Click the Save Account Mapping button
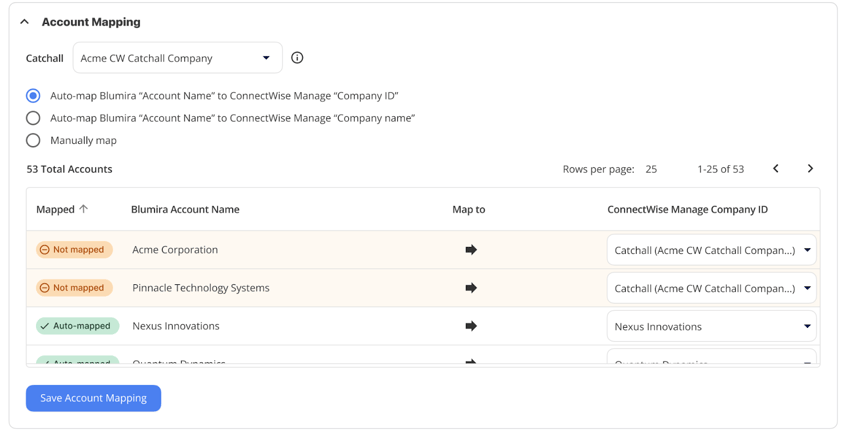 93,398
